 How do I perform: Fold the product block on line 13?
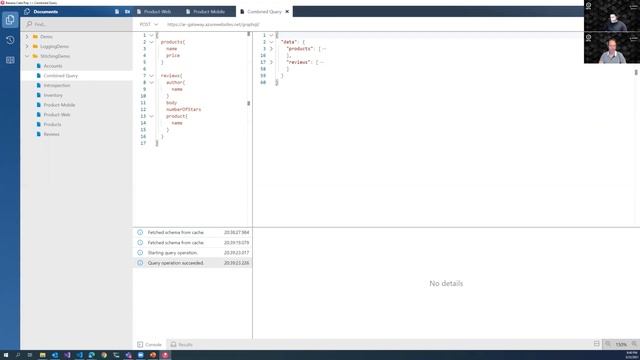[x=151, y=116]
